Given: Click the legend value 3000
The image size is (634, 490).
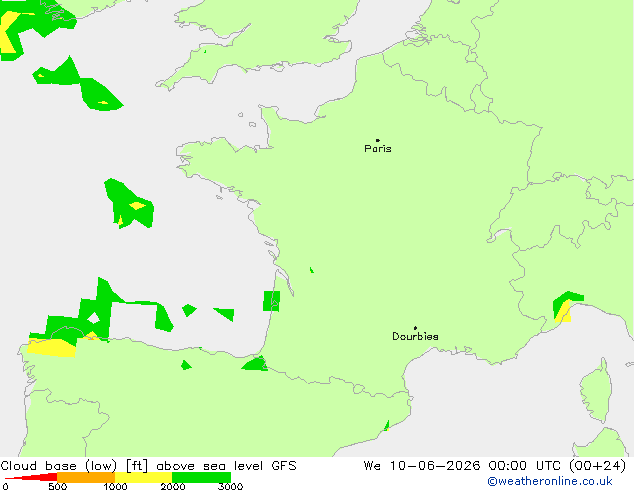Looking at the screenshot, I should coord(230,486).
